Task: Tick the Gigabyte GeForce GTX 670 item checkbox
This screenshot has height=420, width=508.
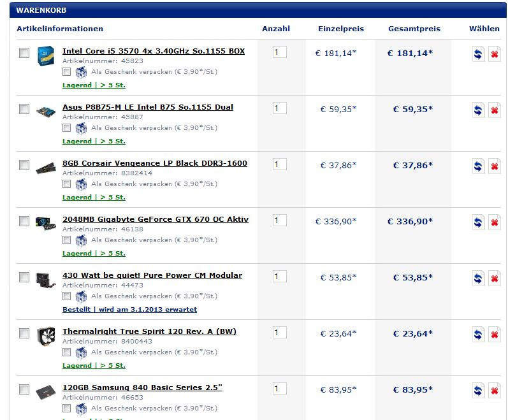Action: [x=24, y=221]
